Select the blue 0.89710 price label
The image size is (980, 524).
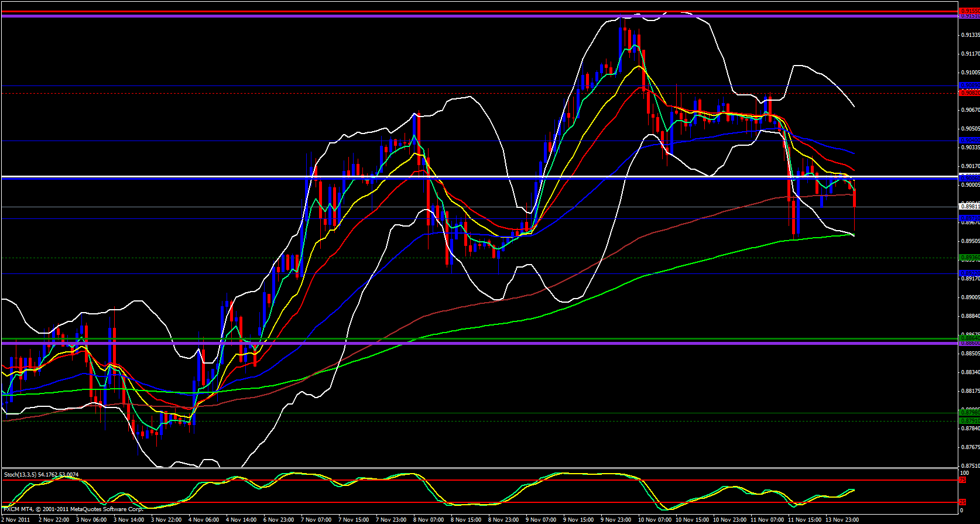969,218
